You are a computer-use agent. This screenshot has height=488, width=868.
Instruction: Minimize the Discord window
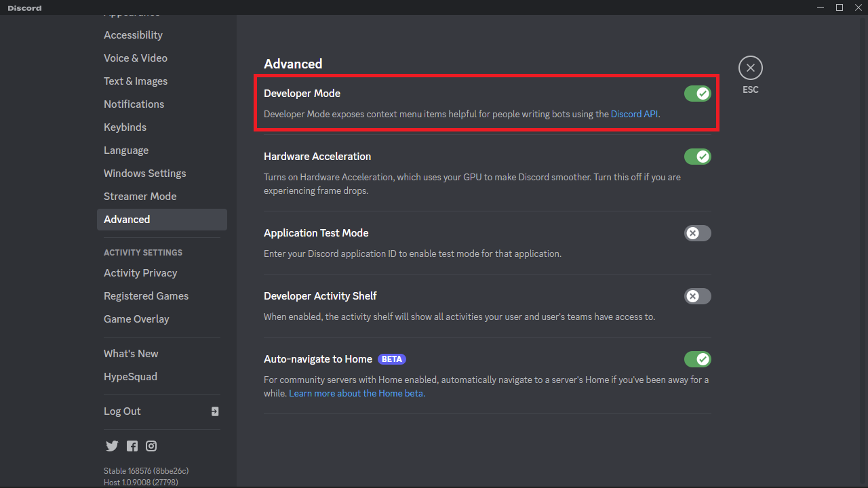tap(821, 7)
